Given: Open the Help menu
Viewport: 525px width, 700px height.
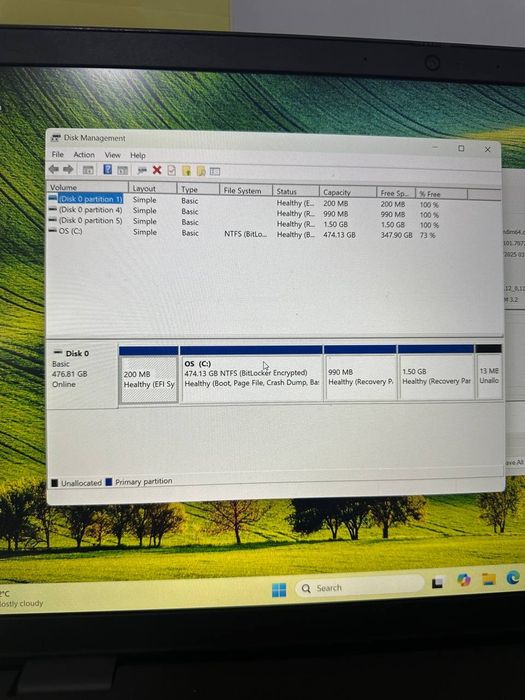Looking at the screenshot, I should coord(138,155).
